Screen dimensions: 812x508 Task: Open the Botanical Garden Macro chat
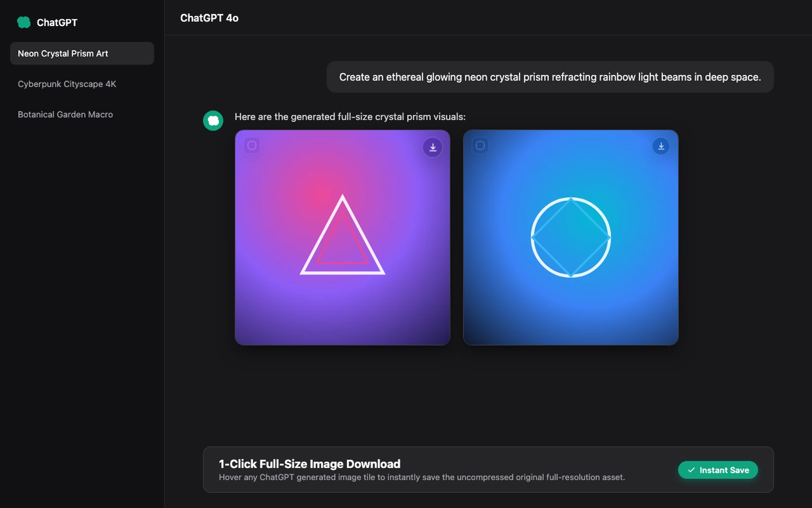[82, 114]
